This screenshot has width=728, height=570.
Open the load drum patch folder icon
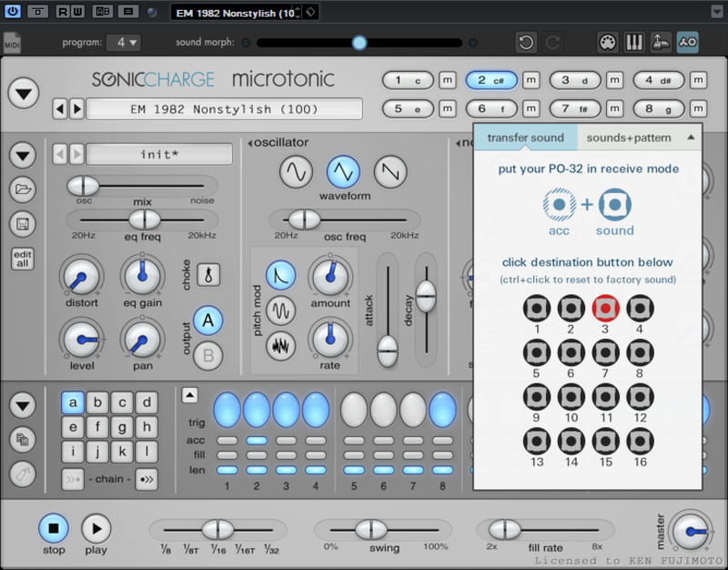click(23, 189)
